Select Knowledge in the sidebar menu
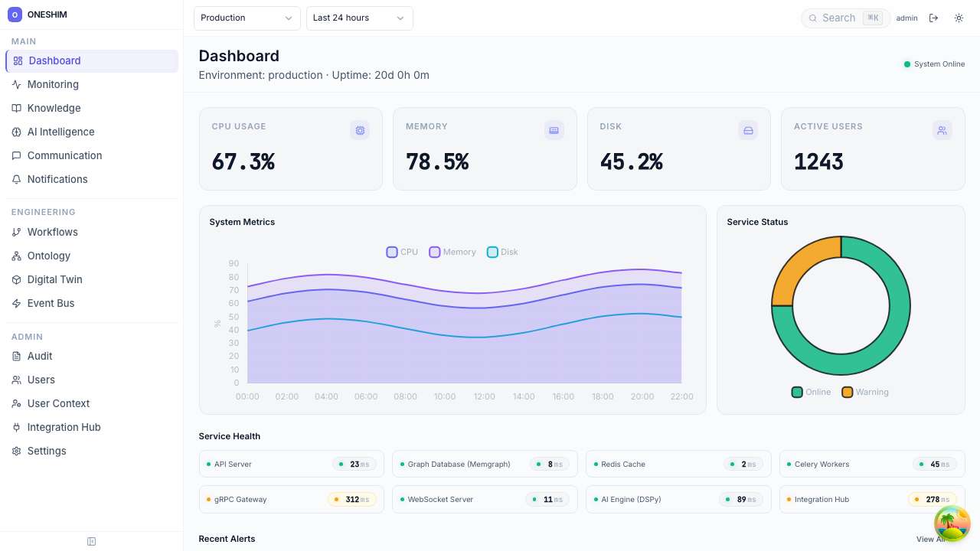 (x=52, y=108)
